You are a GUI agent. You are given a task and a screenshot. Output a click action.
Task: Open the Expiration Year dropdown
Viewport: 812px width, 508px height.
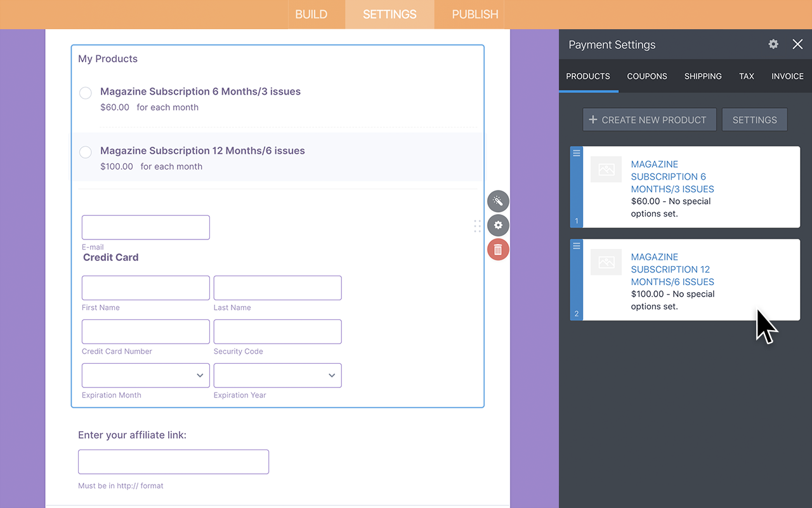(x=277, y=375)
